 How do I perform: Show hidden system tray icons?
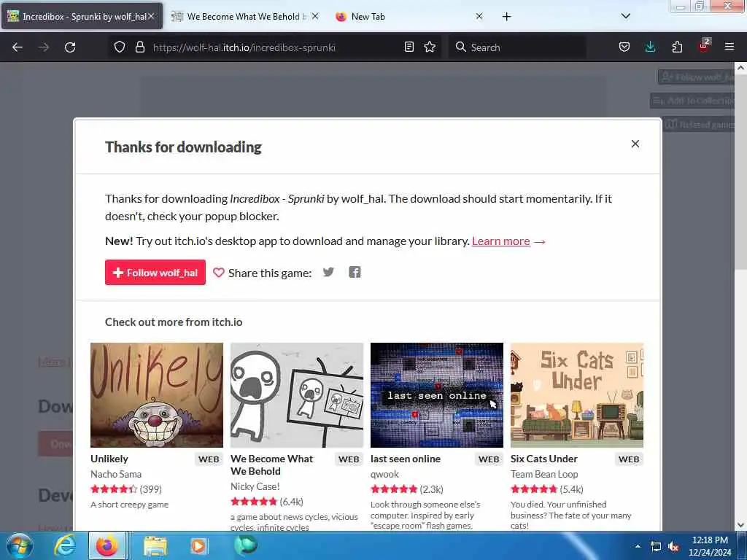[638, 546]
